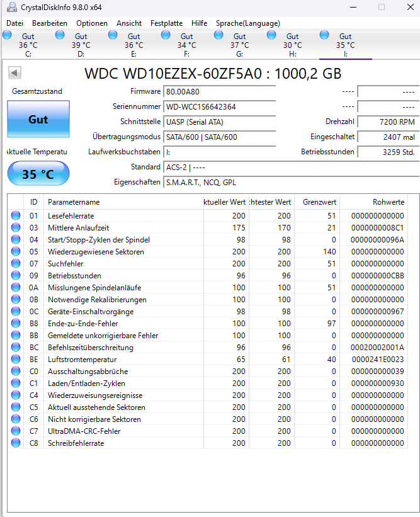Open the Sprache(Language) menu

[x=248, y=23]
